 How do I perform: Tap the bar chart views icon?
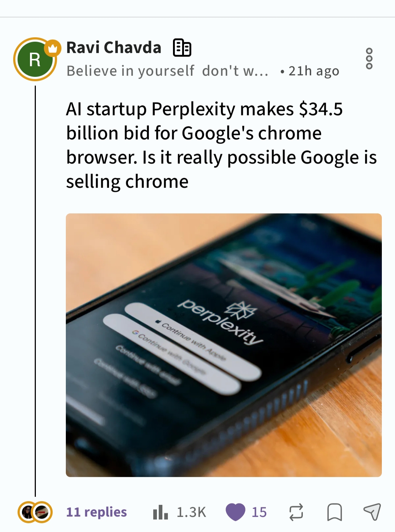(x=160, y=512)
